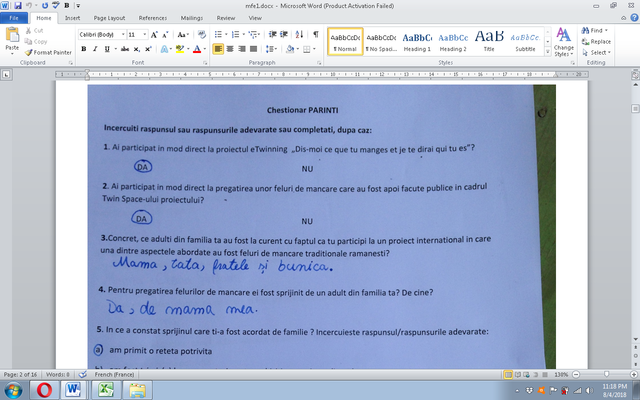Click the Change Styles icon
640x400 pixels.
(564, 42)
